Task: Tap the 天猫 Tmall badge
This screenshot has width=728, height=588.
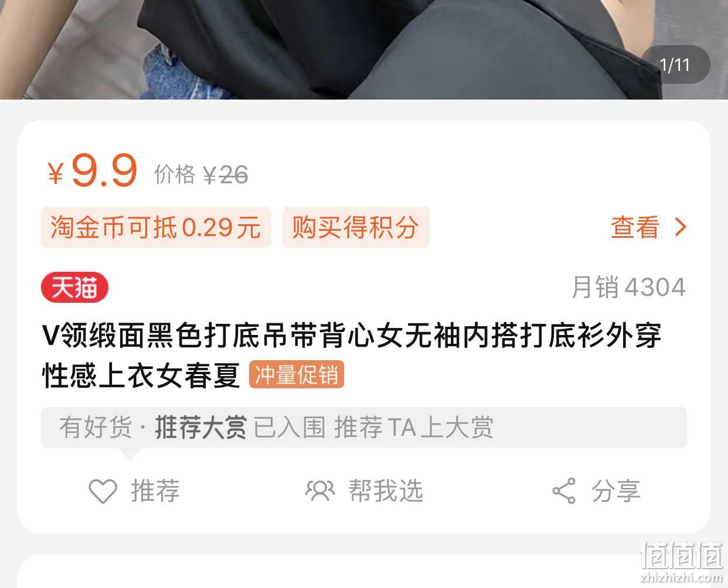Action: (x=74, y=288)
